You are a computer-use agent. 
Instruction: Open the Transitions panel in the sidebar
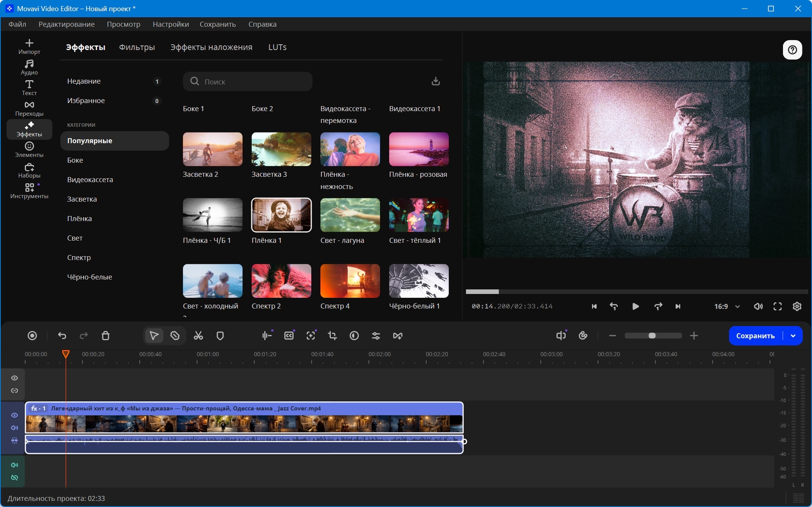[29, 108]
